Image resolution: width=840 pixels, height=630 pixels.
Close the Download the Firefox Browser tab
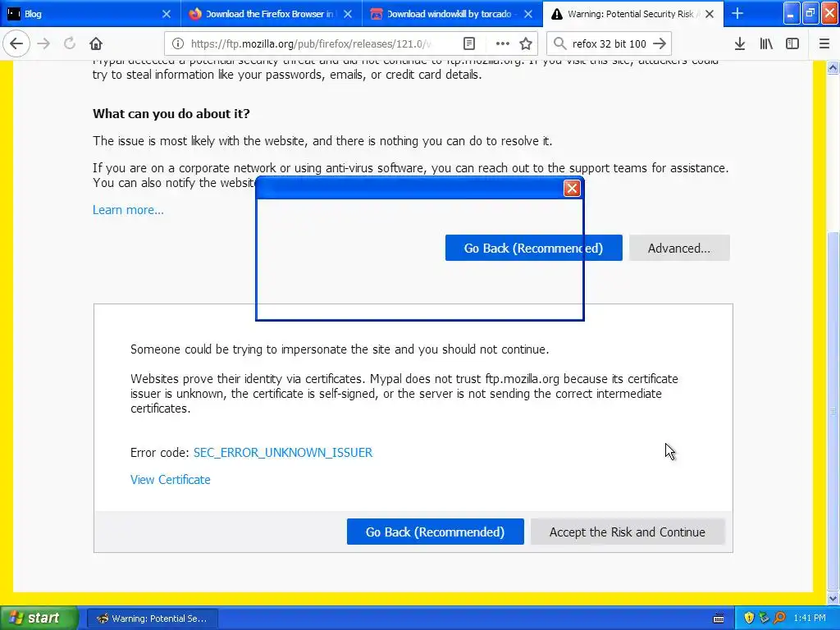tap(348, 14)
